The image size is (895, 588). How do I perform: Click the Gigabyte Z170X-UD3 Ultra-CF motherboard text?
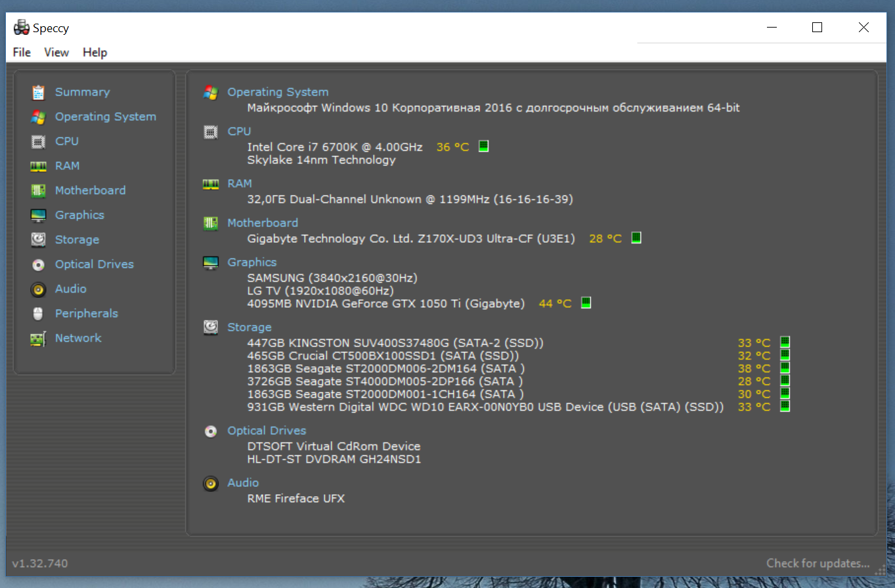tap(411, 239)
